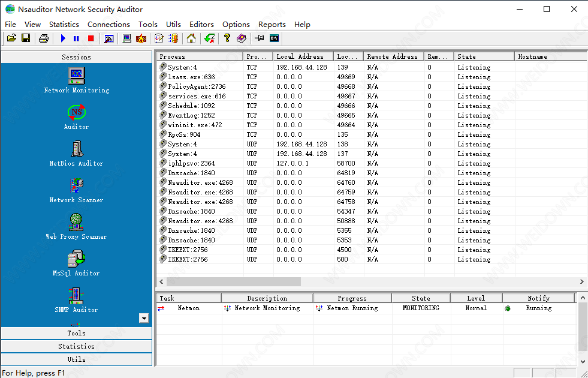588x378 pixels.
Task: Sort by the Local Address column header
Action: (x=303, y=56)
